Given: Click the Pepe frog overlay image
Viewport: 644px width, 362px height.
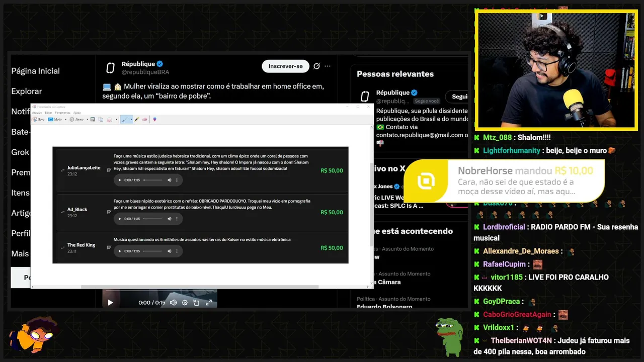Looking at the screenshot, I should (449, 336).
